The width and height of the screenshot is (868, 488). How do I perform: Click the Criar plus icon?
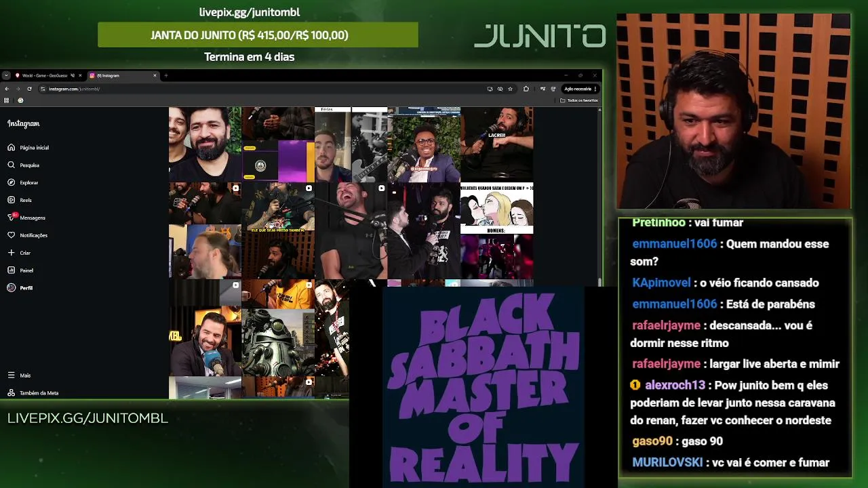(11, 253)
